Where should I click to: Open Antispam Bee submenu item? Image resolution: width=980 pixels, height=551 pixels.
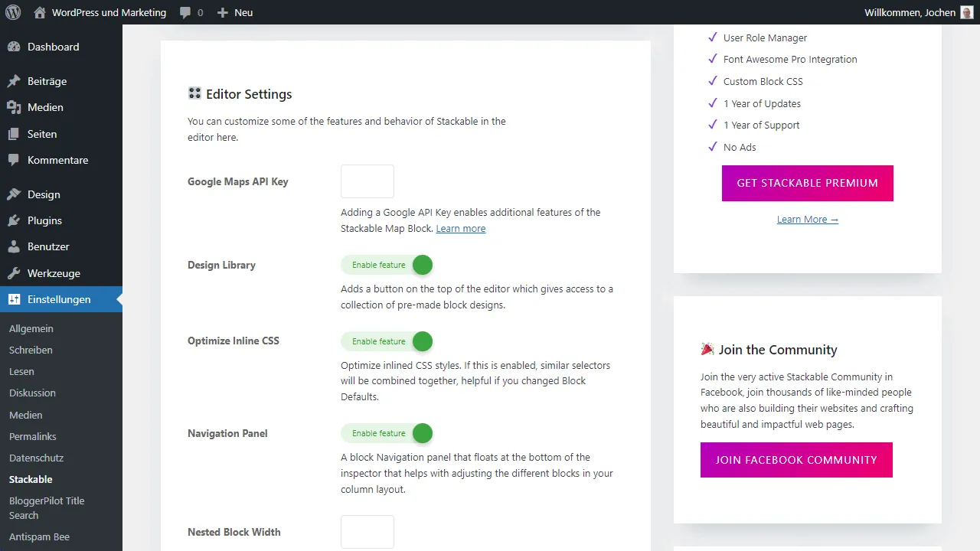39,536
